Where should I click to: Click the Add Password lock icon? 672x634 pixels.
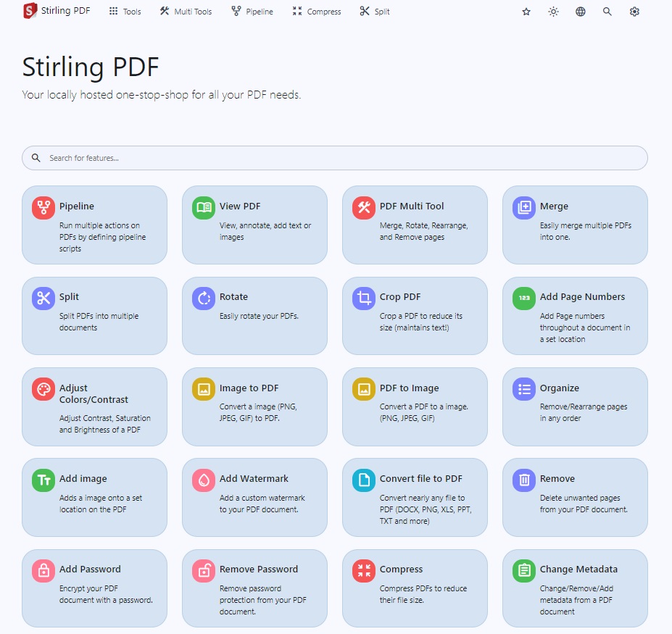[43, 570]
